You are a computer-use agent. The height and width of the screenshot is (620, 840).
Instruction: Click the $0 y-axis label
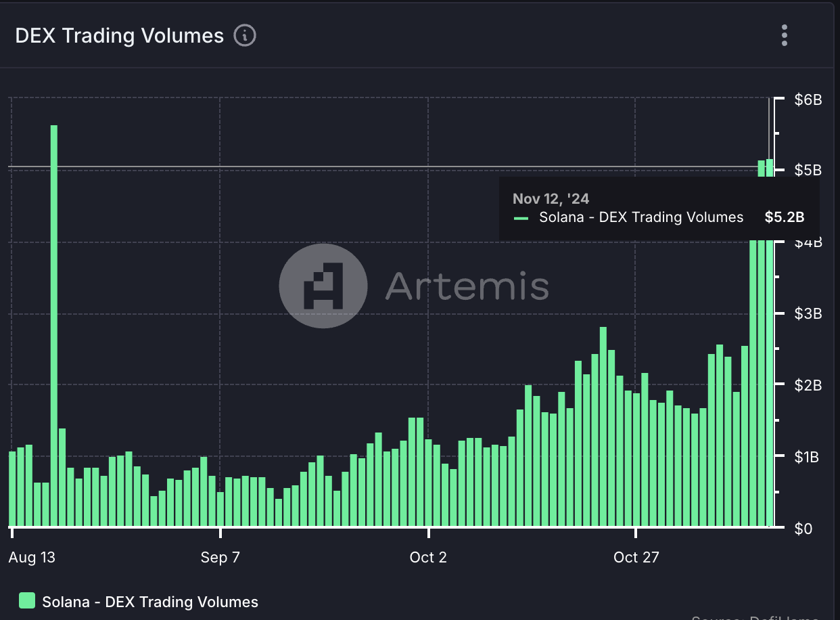[x=803, y=528]
